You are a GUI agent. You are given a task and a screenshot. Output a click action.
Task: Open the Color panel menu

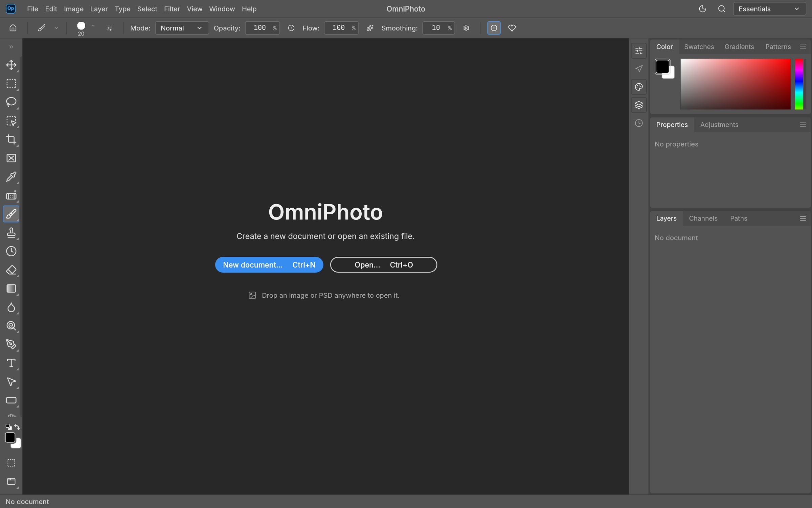[x=803, y=47]
